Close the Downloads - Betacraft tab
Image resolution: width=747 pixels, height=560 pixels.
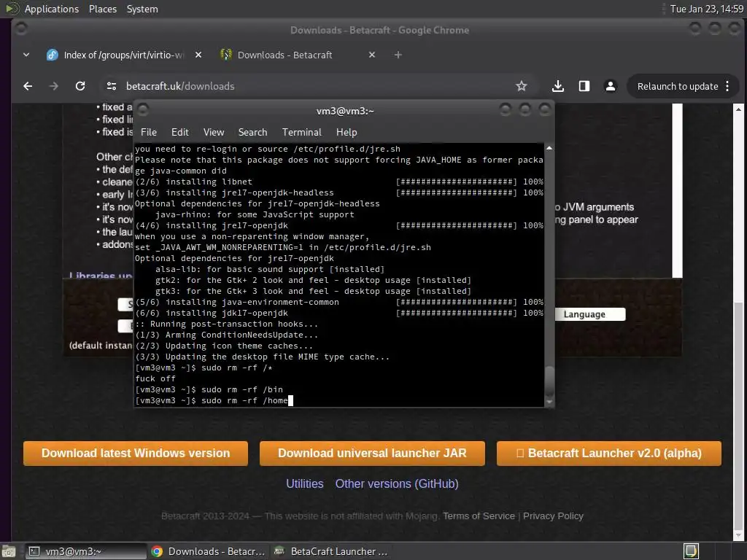tap(372, 55)
